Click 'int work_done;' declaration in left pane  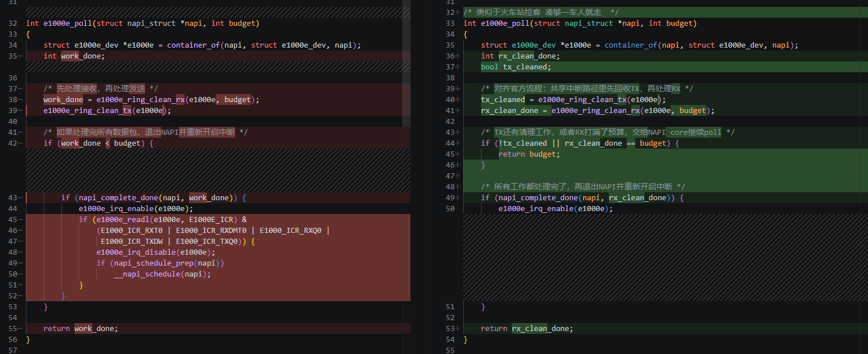[x=75, y=56]
